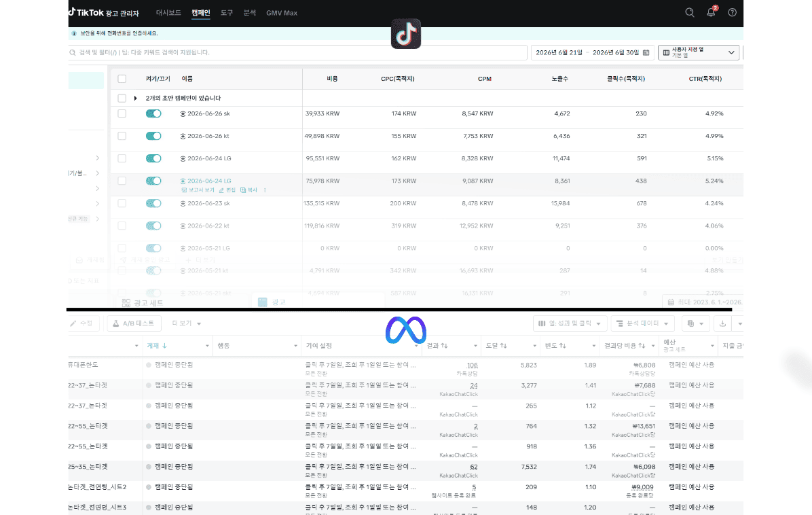Click the Meta result value 106
This screenshot has width=812, height=515.
click(x=473, y=366)
